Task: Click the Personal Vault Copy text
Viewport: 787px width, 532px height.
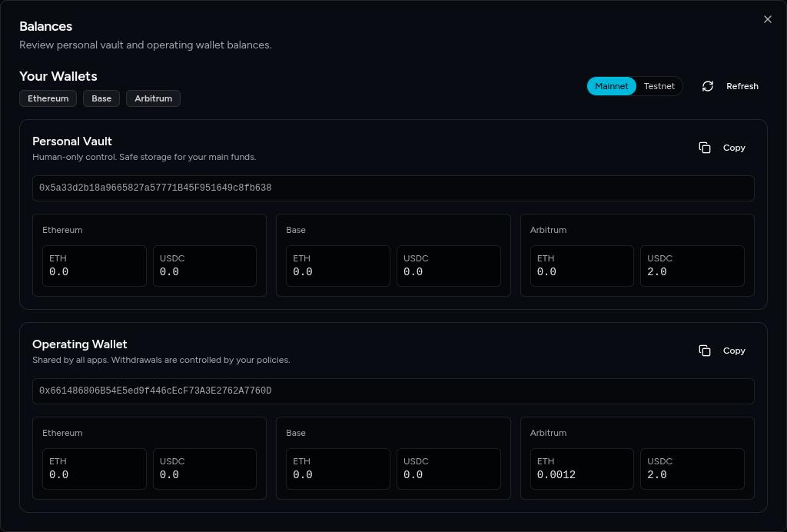Action: pyautogui.click(x=734, y=148)
